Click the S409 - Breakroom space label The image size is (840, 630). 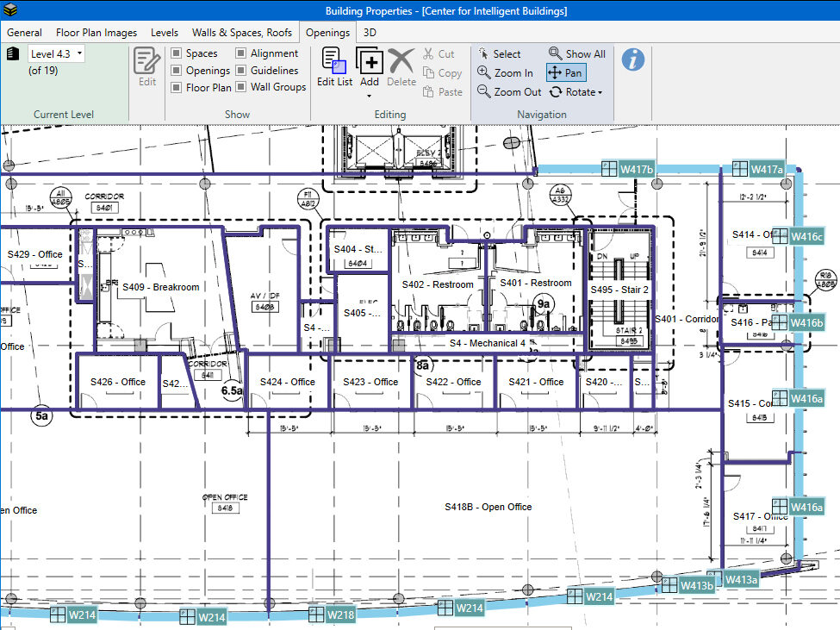point(160,287)
